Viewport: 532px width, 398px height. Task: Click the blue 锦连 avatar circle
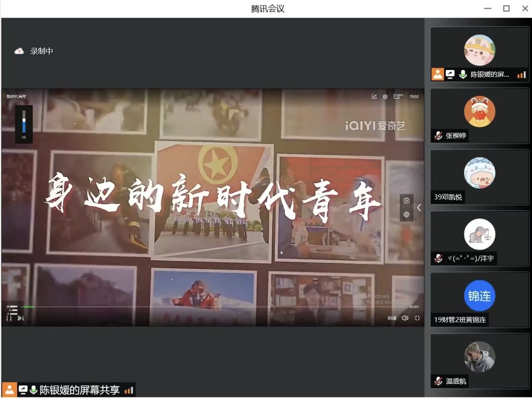(479, 296)
